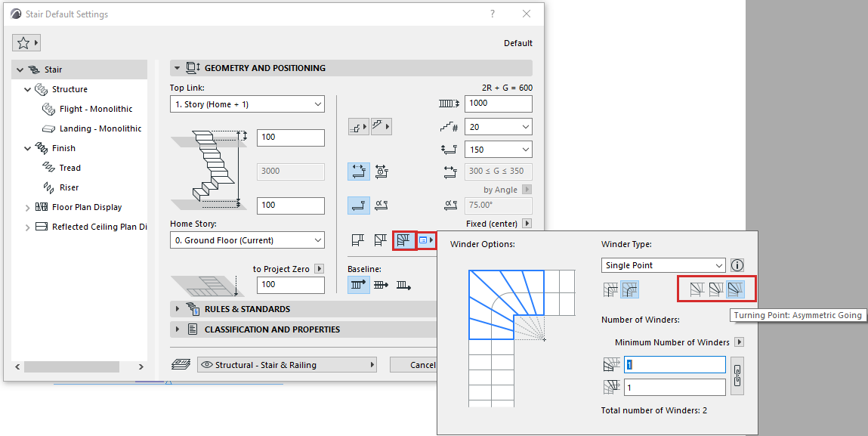Open the Tread settings page
This screenshot has height=436, width=868.
(70, 168)
